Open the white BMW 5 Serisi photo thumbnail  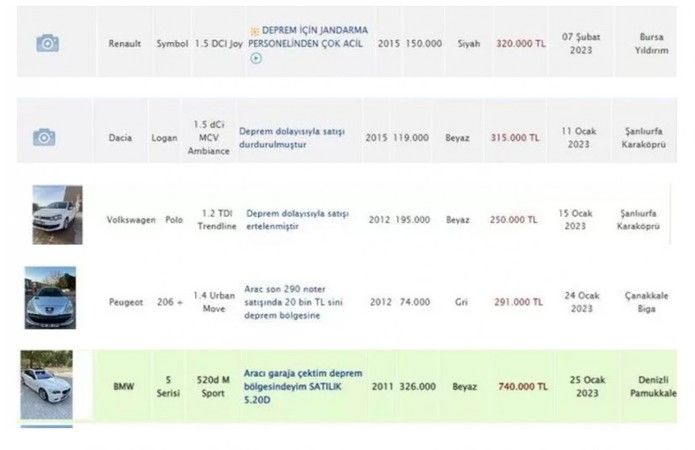click(x=47, y=384)
